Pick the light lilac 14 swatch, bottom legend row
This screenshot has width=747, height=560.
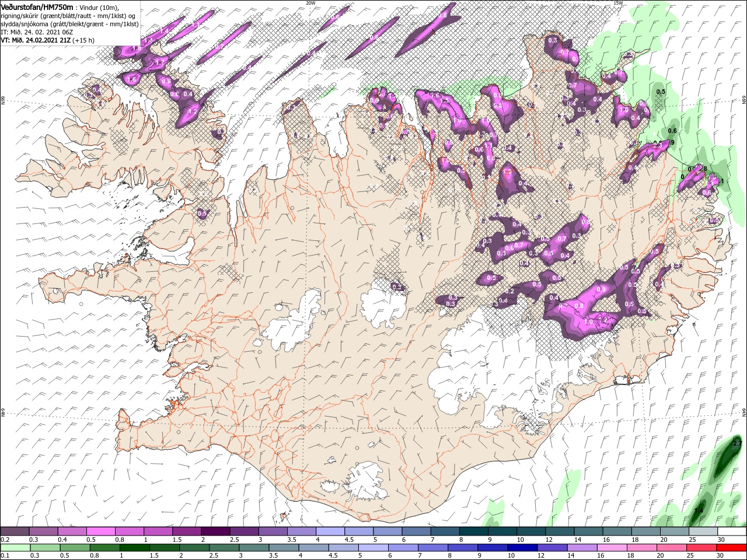pyautogui.click(x=582, y=548)
